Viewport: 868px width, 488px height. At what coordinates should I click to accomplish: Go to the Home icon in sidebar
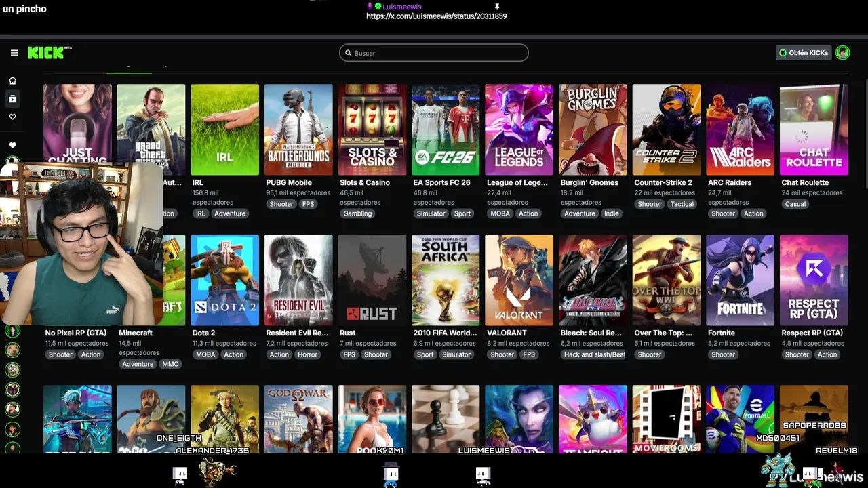pos(12,81)
